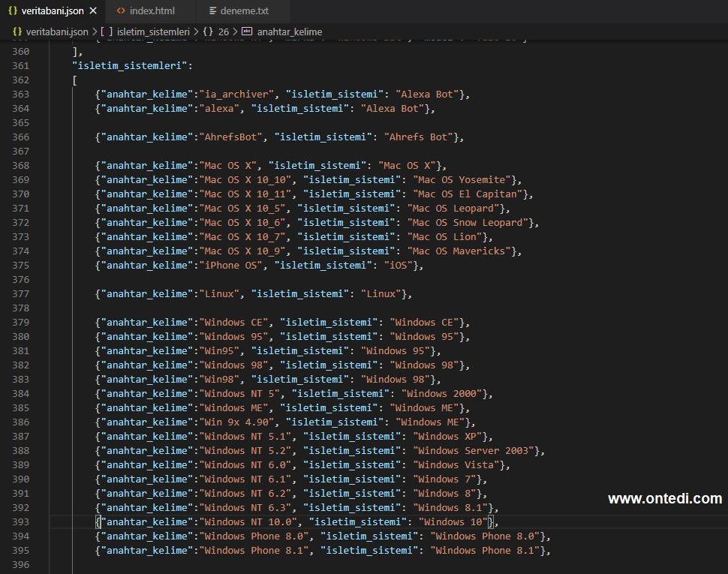Select isletim_sistemleri in the breadcrumb

(x=153, y=32)
